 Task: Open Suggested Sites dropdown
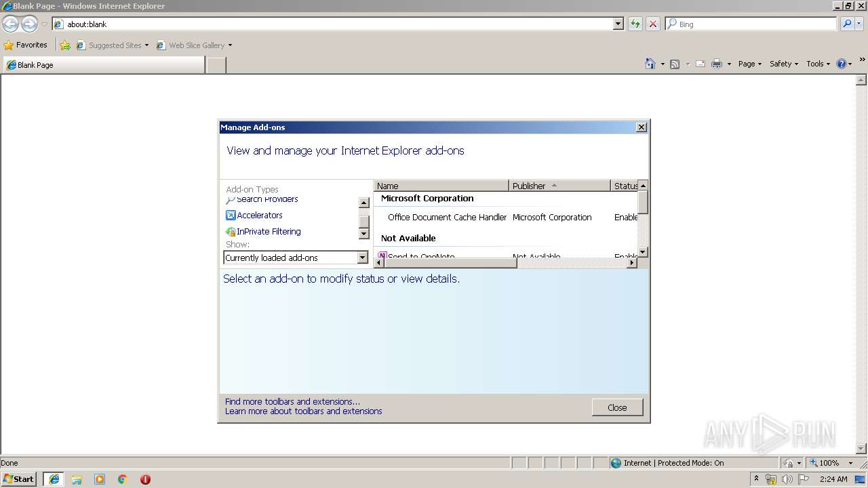click(146, 45)
